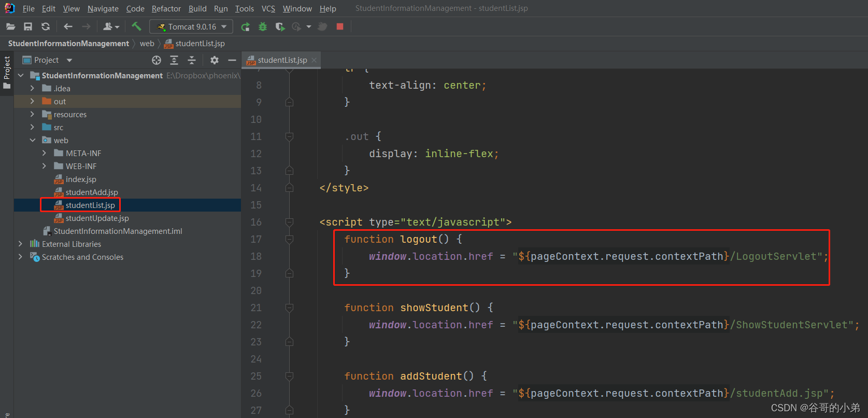Expand the resources folder
The height and width of the screenshot is (418, 868).
32,115
